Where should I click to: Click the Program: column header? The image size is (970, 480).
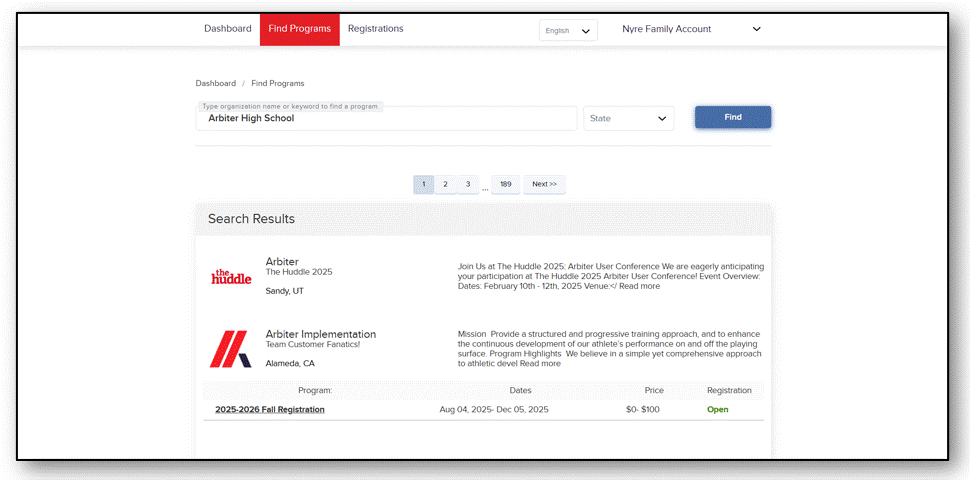pyautogui.click(x=315, y=390)
